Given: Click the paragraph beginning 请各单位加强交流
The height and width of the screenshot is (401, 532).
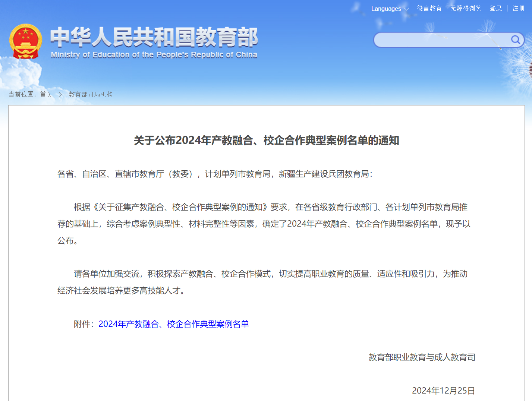Looking at the screenshot, I should click(262, 282).
